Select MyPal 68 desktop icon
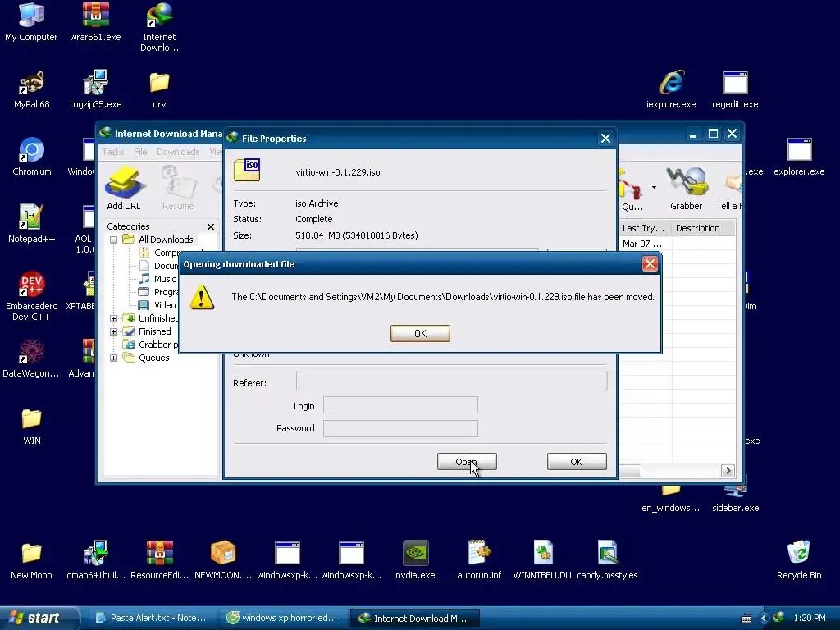 coord(32,89)
